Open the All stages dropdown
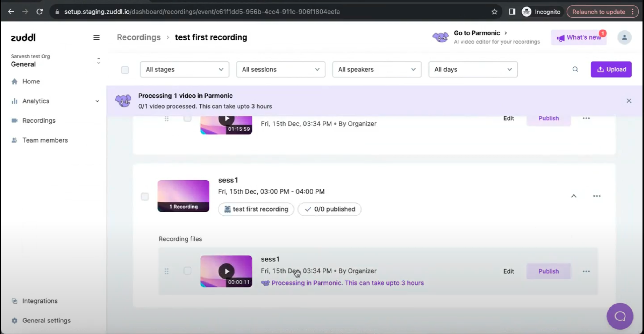 (184, 70)
